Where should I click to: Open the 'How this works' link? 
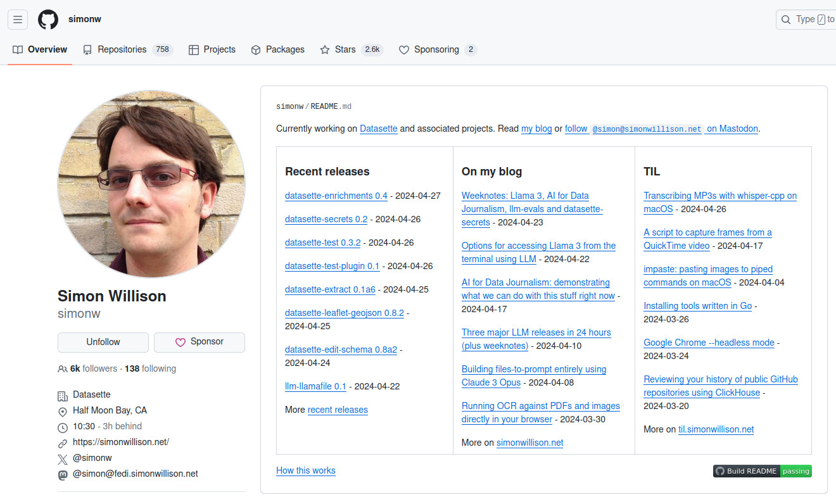(x=306, y=470)
